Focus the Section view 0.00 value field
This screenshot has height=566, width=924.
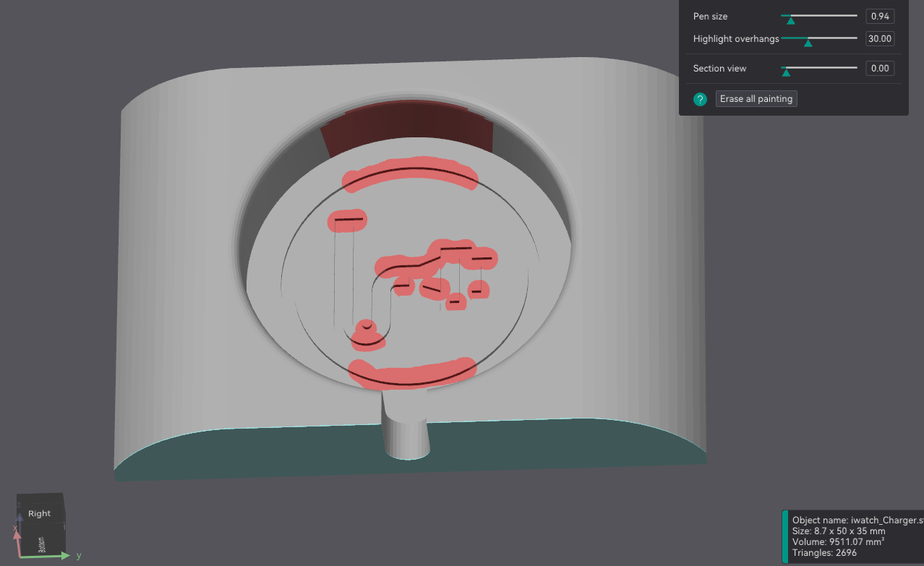(880, 69)
